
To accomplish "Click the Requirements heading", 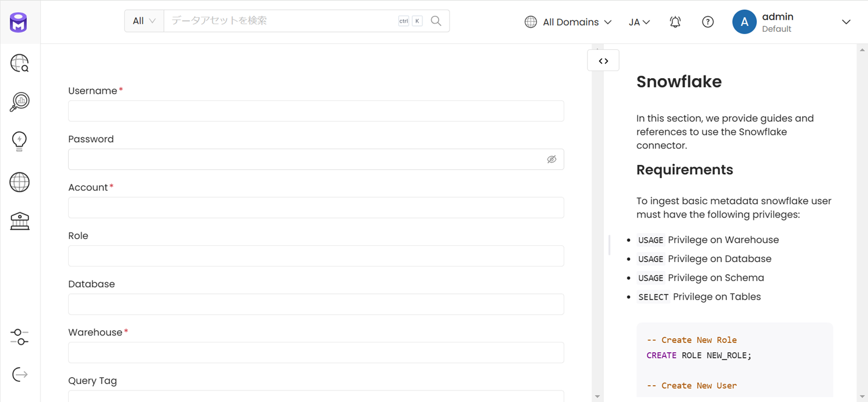I will tap(685, 169).
